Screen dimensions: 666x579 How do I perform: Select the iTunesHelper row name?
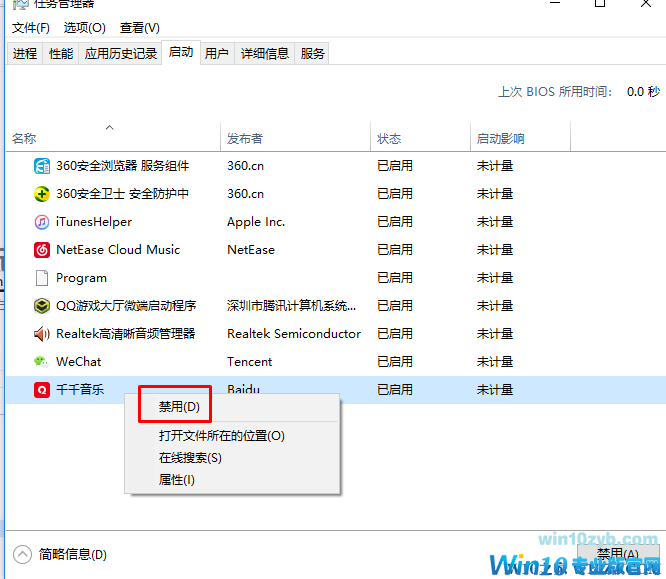click(x=94, y=222)
